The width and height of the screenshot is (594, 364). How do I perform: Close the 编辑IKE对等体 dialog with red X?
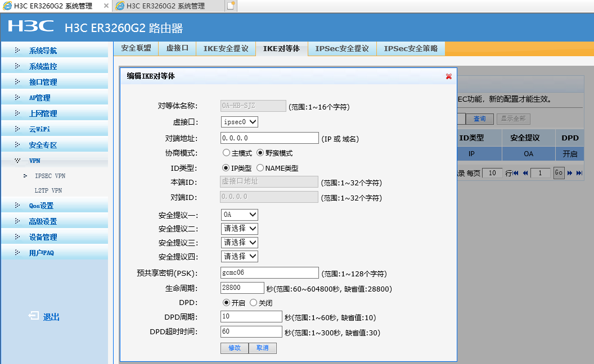pos(448,76)
